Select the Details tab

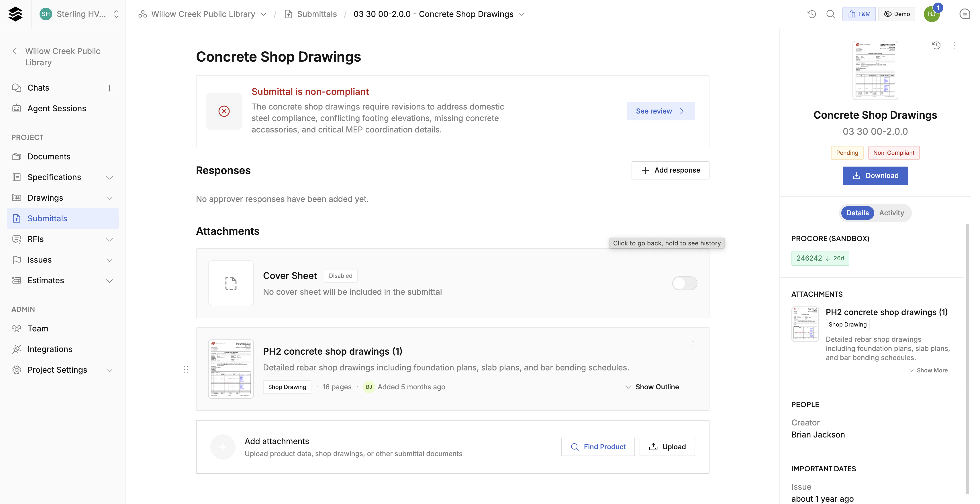coord(857,213)
